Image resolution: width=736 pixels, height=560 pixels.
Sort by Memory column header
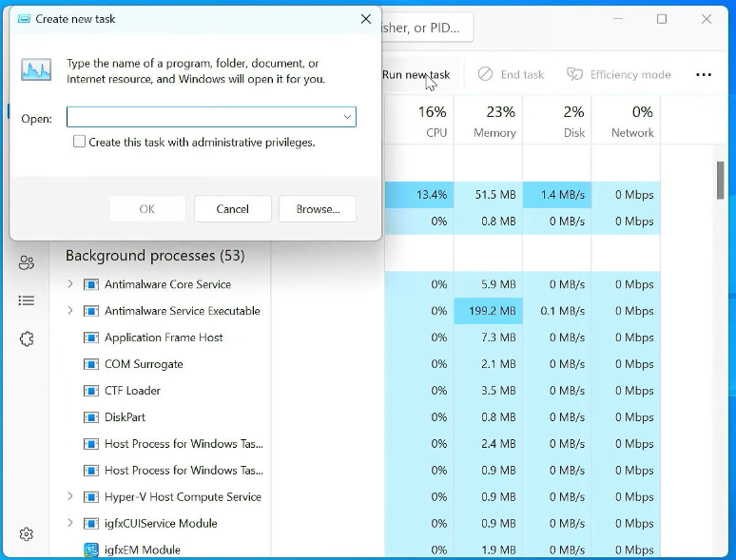click(488, 120)
